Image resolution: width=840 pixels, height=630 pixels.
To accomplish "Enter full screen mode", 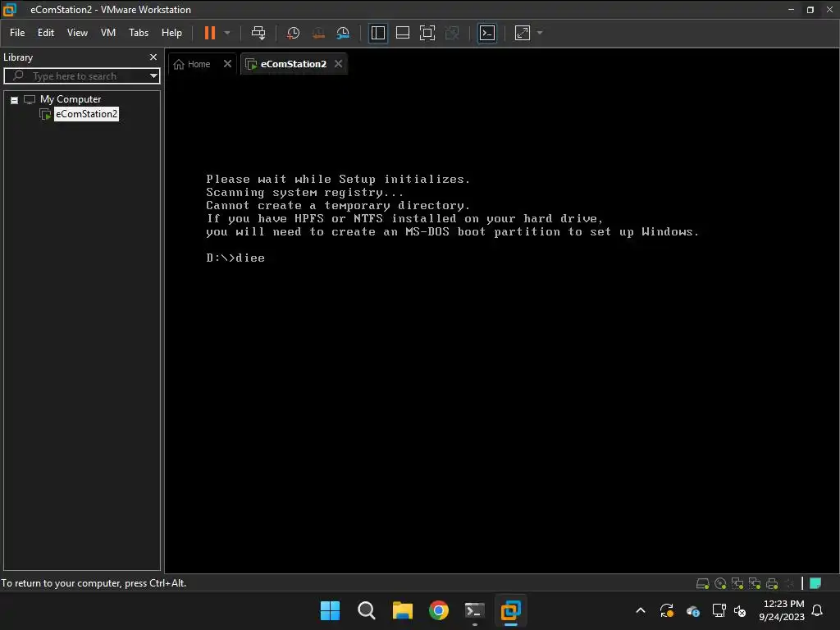I will [427, 33].
